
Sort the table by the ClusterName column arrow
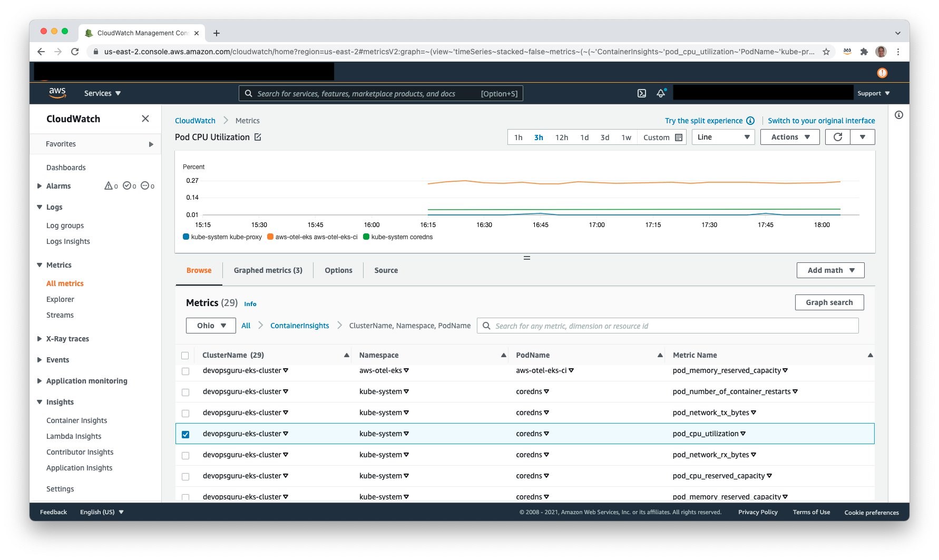coord(346,356)
